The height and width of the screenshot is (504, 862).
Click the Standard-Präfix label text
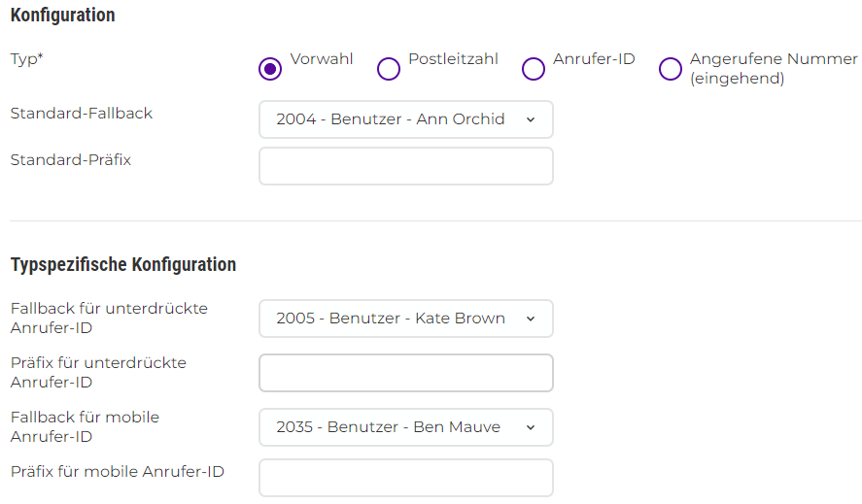coord(71,160)
